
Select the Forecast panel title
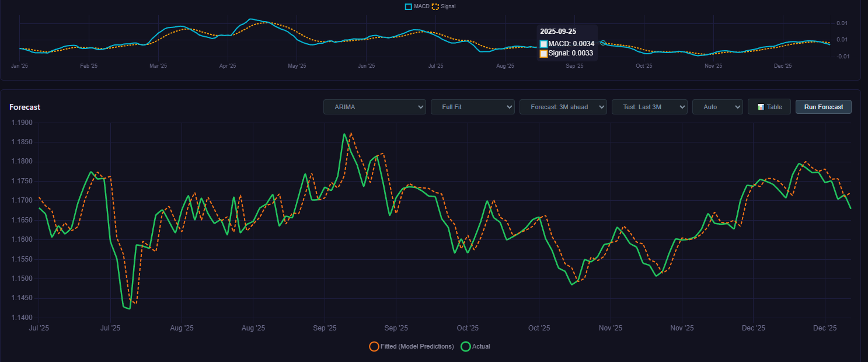click(x=25, y=107)
